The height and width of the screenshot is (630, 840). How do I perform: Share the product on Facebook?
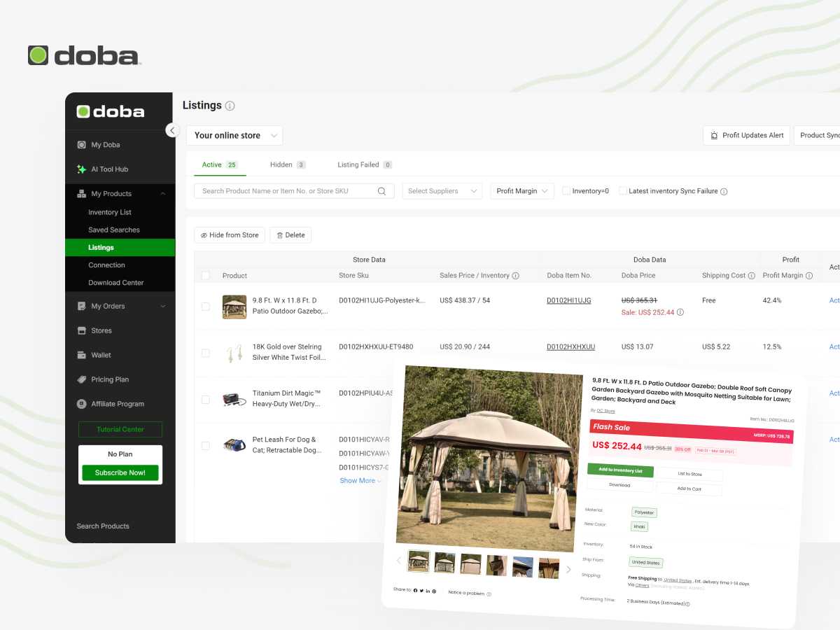point(415,591)
